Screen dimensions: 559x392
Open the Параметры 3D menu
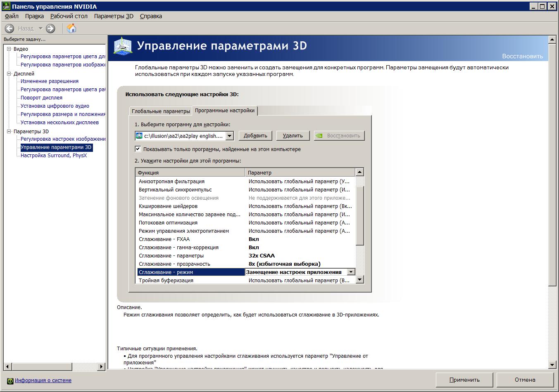tap(114, 16)
